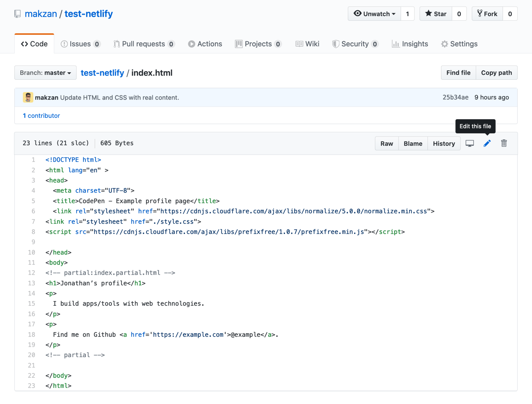Screen dimensions: 532x404
Task: Click the '23 lines (21 sloc)' file info
Action: pyautogui.click(x=56, y=143)
